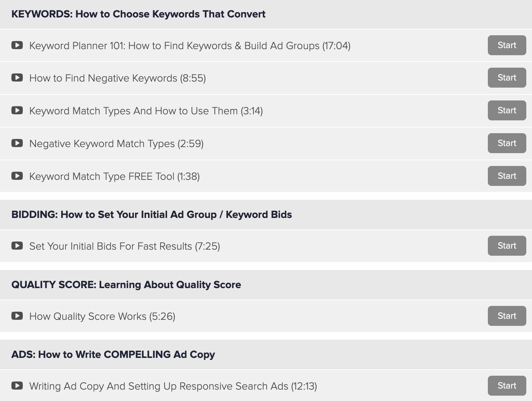Start Writing Ad Copy And Responsive Search Ads

click(507, 386)
